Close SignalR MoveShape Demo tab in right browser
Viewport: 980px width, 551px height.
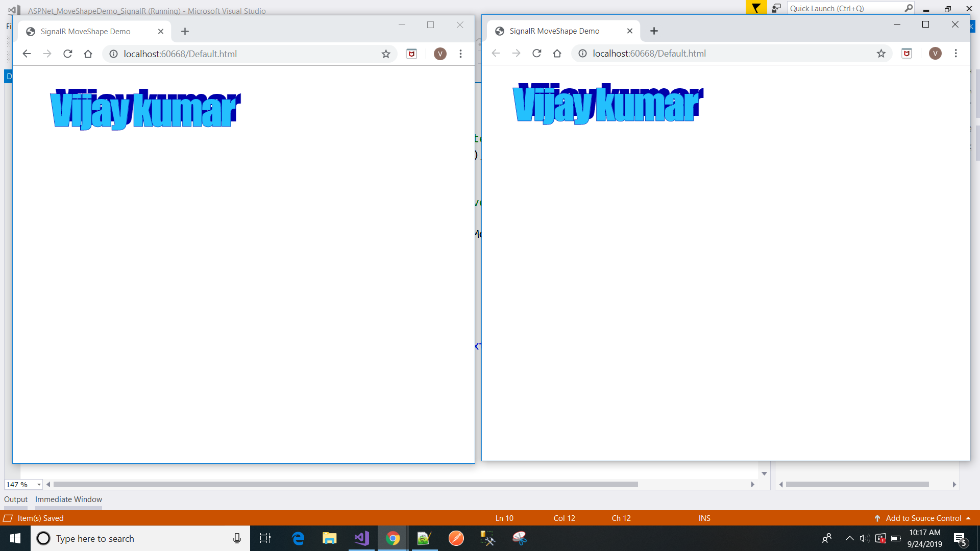(x=630, y=31)
